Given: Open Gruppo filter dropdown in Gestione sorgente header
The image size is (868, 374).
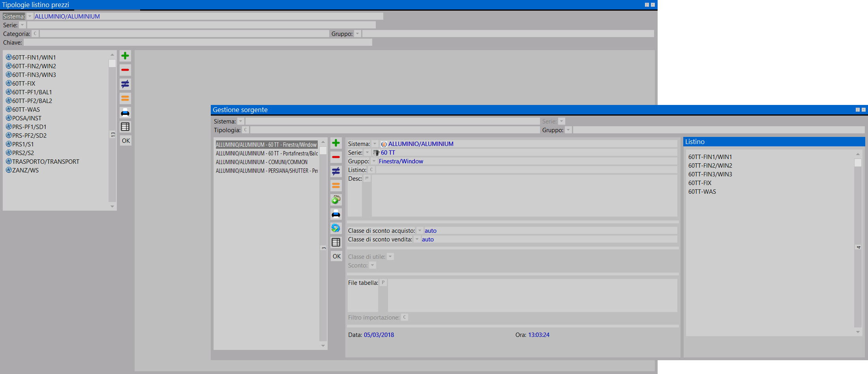Looking at the screenshot, I should click(568, 130).
